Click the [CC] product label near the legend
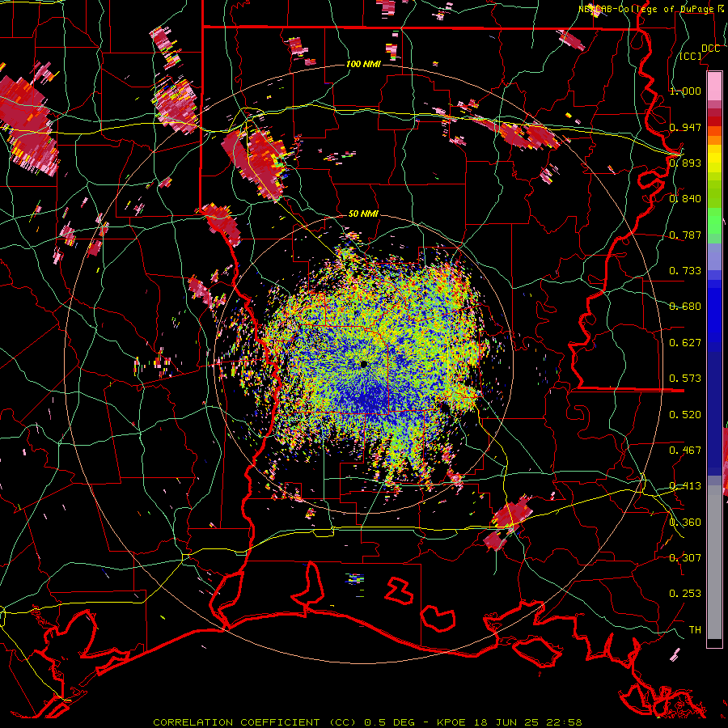This screenshot has height=728, width=728. [691, 56]
